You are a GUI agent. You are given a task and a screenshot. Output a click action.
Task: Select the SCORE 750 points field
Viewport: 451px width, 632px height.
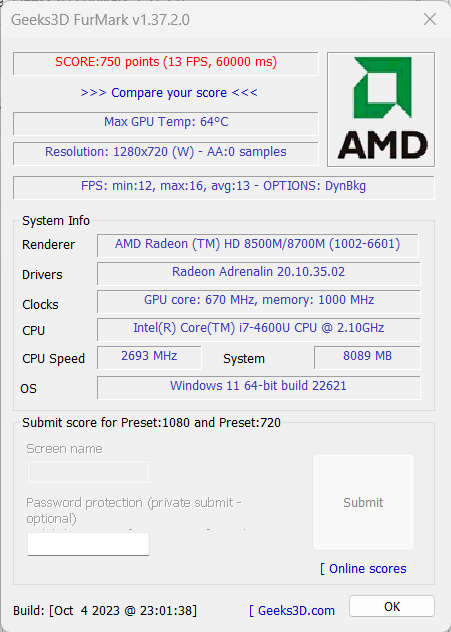[166, 63]
